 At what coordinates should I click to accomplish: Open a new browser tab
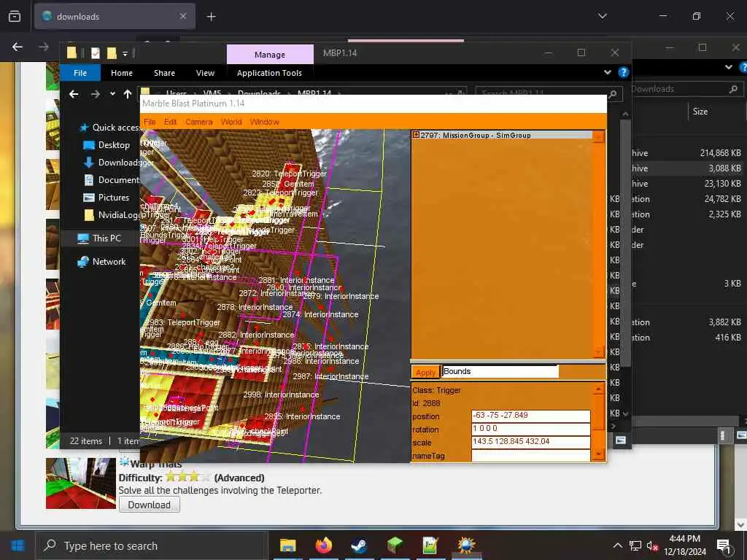211,17
